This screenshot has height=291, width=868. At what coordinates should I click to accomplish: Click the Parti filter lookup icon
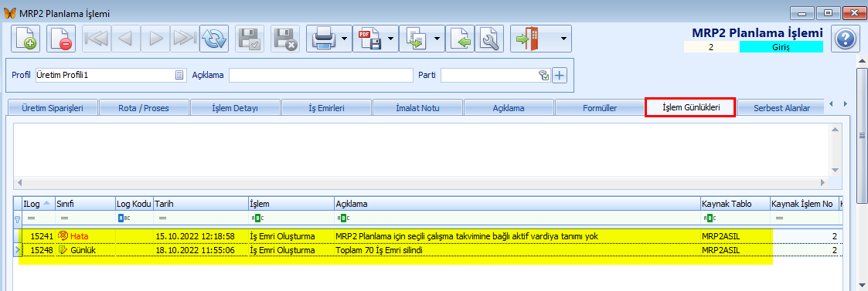click(x=543, y=75)
